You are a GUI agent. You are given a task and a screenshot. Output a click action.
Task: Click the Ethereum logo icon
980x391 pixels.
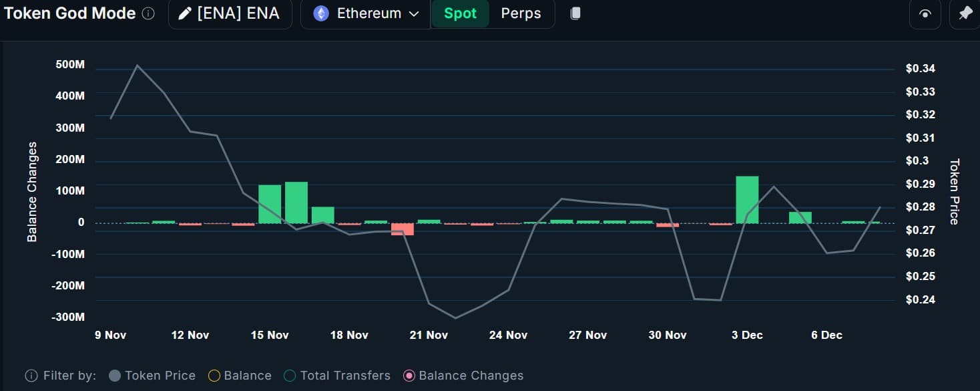click(321, 14)
